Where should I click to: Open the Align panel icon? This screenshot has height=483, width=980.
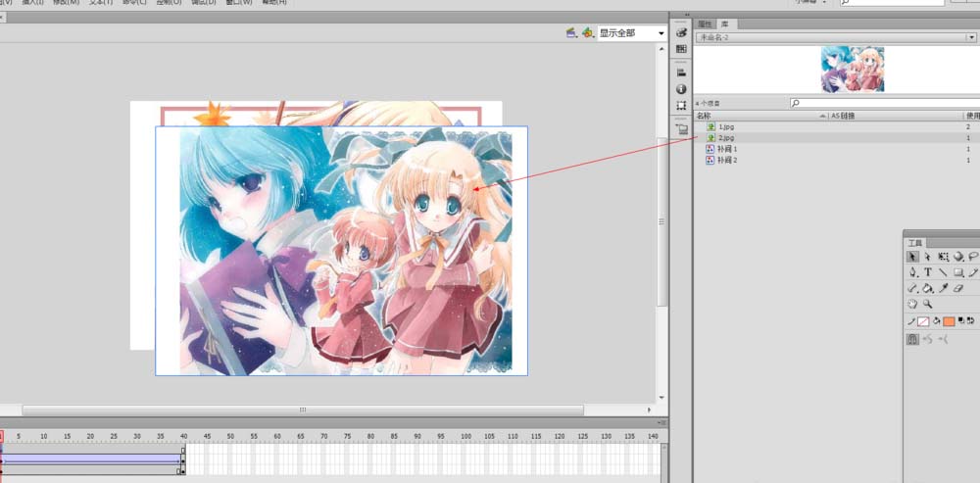(681, 72)
